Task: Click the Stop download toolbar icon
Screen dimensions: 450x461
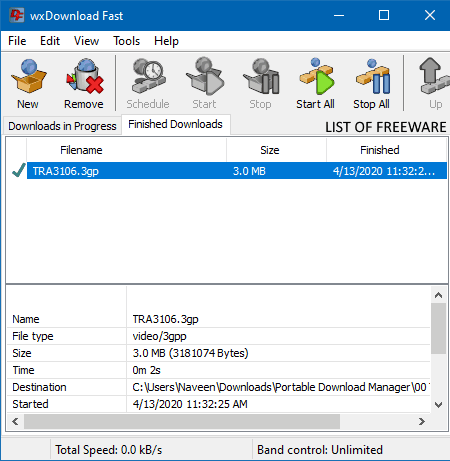Action: 261,76
